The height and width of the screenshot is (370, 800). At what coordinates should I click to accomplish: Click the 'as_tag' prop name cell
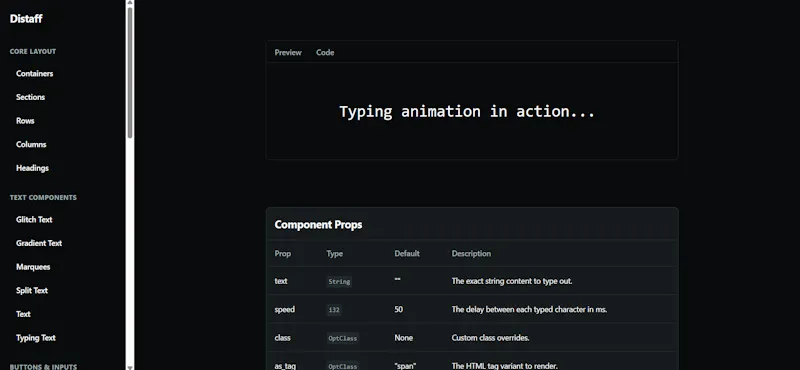tap(285, 366)
